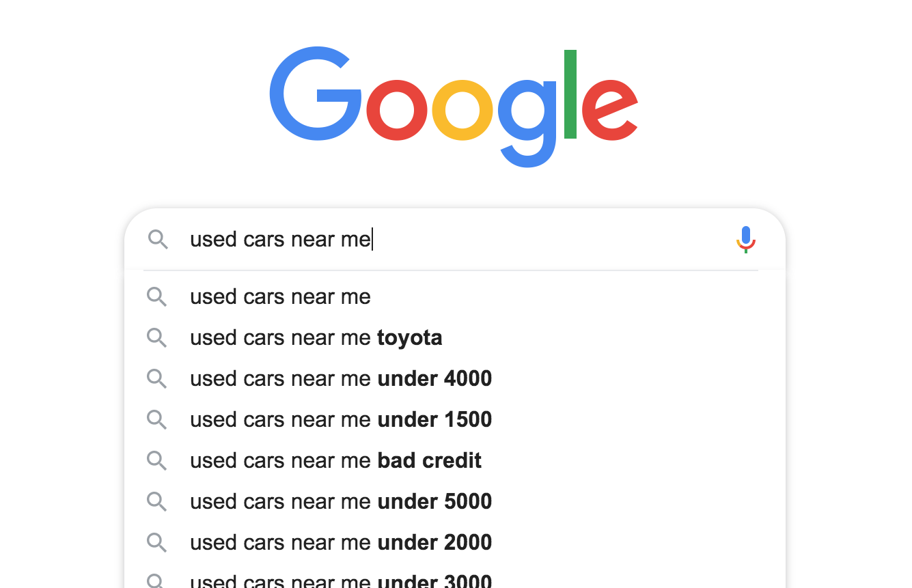Select the "used cars near me under 2000" suggestion
Screen dimensions: 912x588
(340, 542)
